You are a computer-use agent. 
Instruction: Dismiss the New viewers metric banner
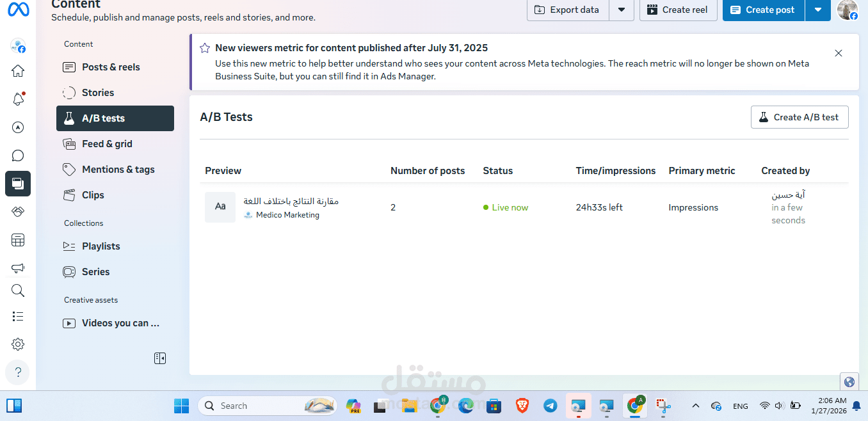(x=839, y=53)
